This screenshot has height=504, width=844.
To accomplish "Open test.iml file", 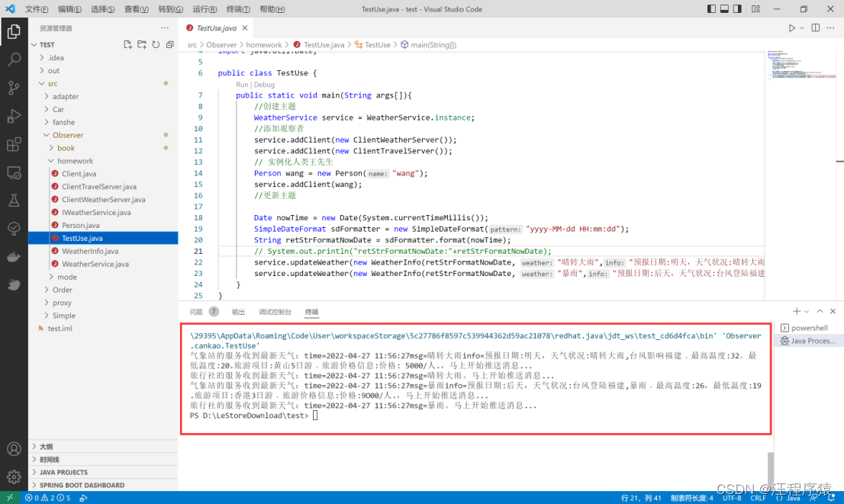I will click(x=103, y=329).
